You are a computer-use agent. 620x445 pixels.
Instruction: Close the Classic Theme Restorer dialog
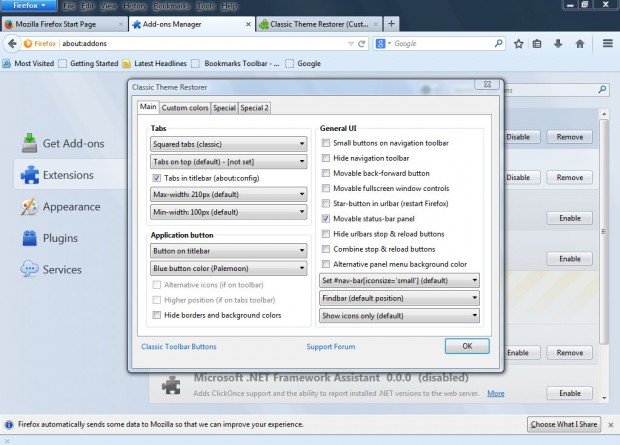(x=487, y=84)
